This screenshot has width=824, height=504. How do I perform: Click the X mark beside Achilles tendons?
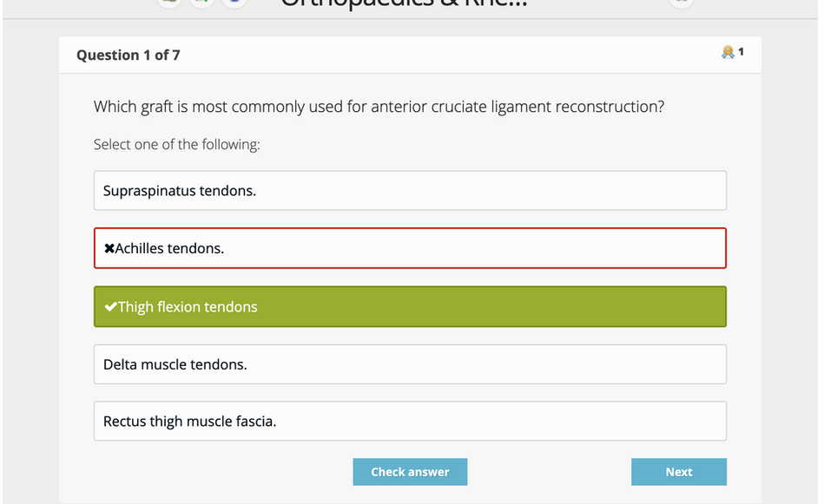pos(109,248)
